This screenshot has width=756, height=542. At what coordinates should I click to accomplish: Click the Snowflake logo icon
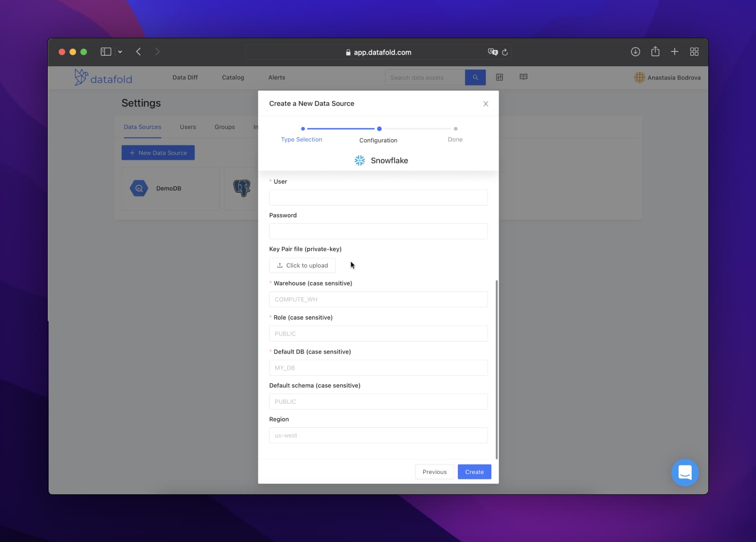coord(360,161)
